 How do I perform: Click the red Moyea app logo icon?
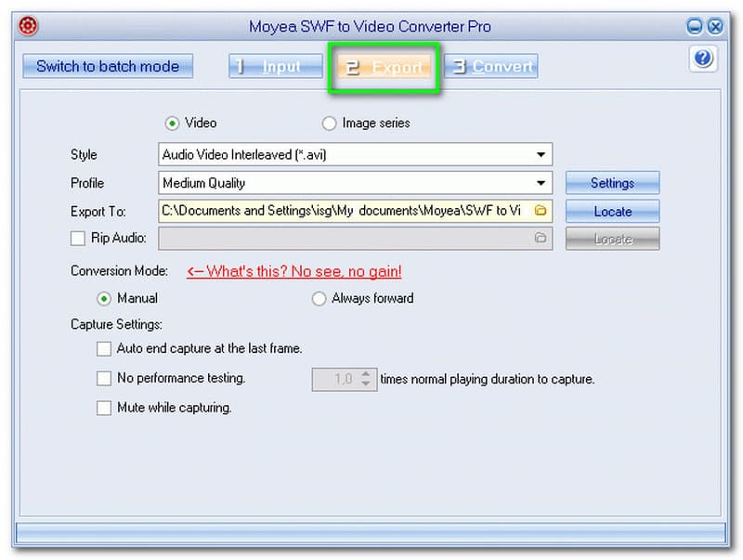point(29,26)
